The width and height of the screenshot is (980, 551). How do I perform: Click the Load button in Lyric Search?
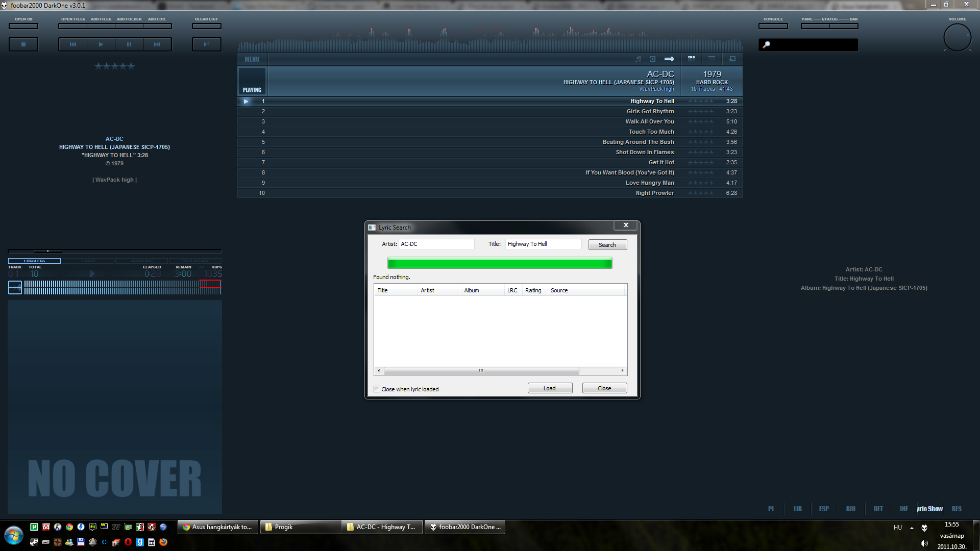(x=550, y=388)
